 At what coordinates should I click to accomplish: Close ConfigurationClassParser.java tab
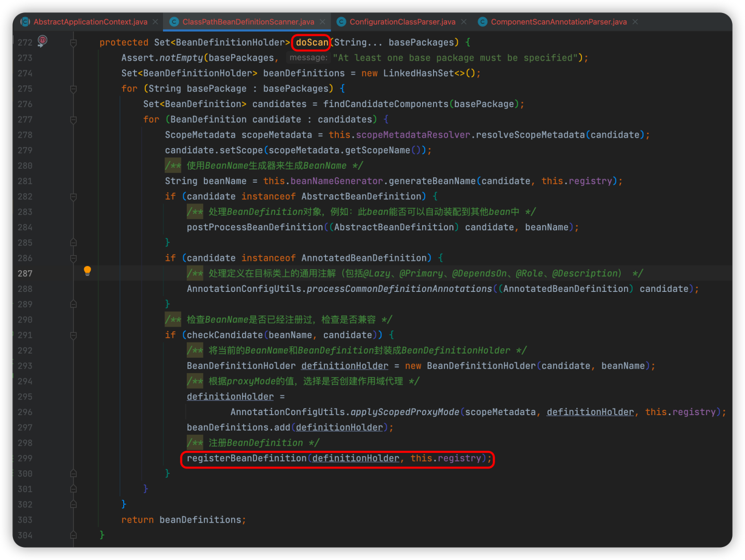click(464, 22)
